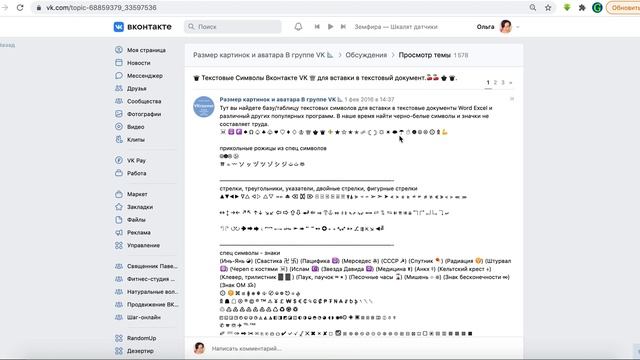Open Клипы section
Screen dimensions: 640x360
pyautogui.click(x=136, y=140)
